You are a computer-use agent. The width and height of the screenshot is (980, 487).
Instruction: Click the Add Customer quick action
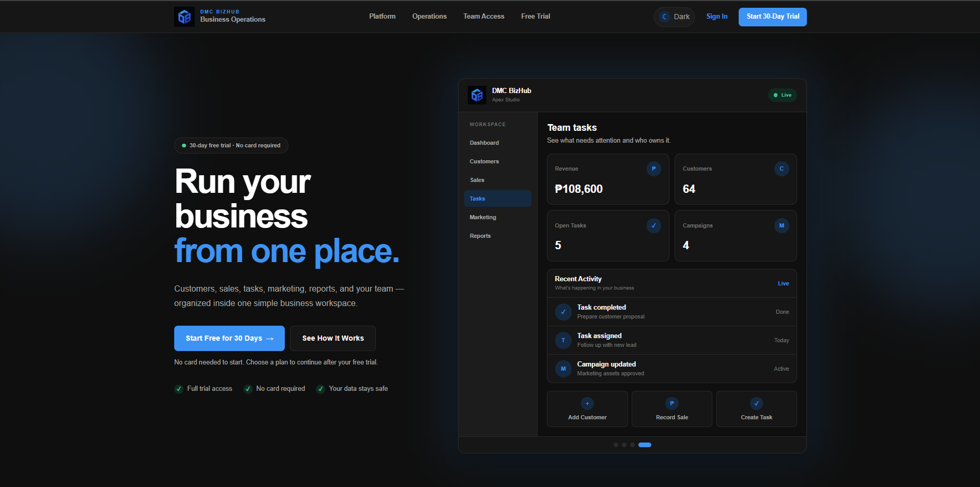[x=587, y=409]
